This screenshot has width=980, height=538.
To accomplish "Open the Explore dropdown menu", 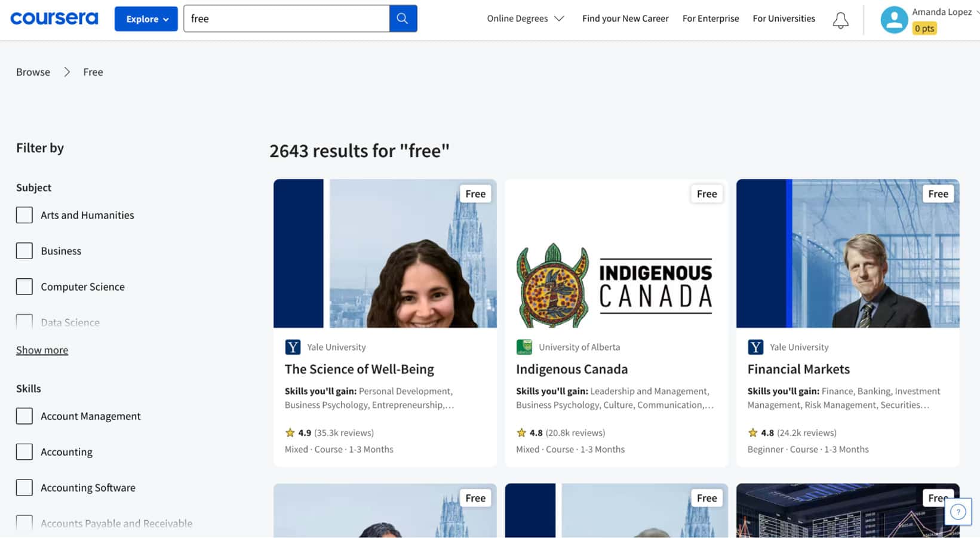I will coord(146,19).
